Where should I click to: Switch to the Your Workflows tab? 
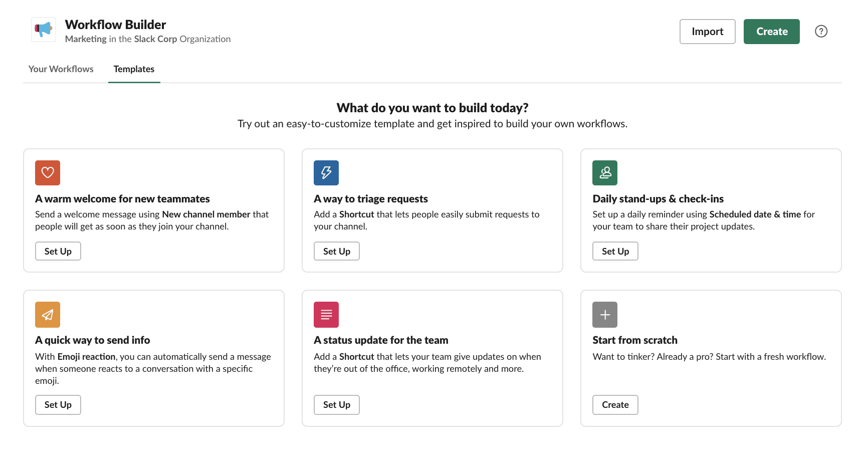click(x=61, y=69)
